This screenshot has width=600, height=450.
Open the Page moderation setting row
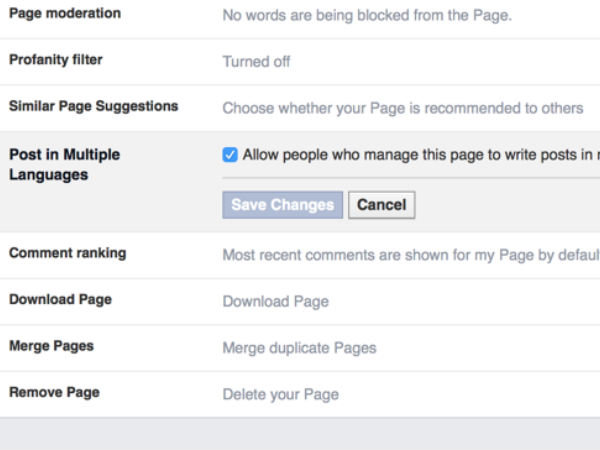pos(65,14)
